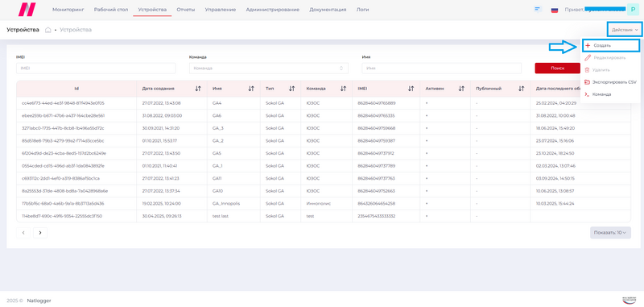Click the Russian flag language icon

click(x=554, y=10)
